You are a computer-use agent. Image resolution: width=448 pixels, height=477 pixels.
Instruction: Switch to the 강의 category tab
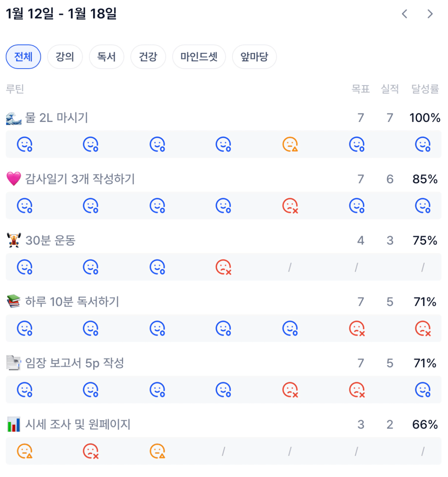click(x=65, y=57)
